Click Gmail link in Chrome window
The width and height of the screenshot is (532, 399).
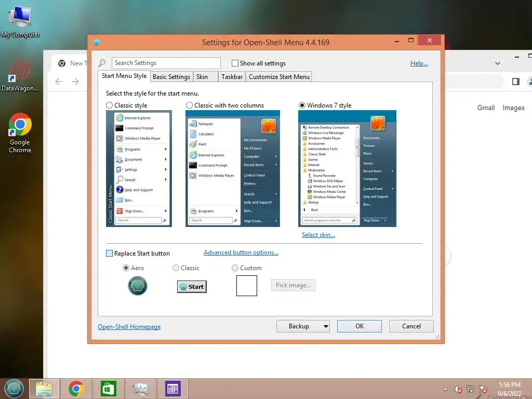[x=486, y=108]
